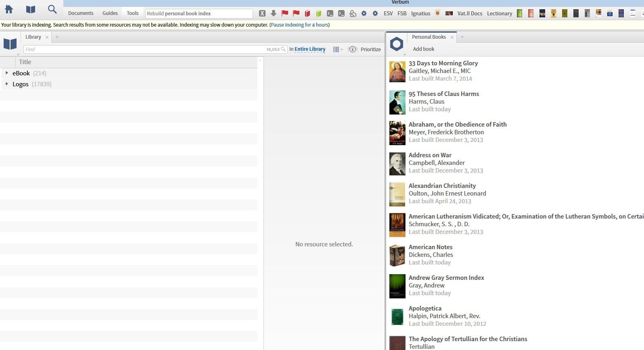Click 'Last built March 7, 2014' text

click(x=440, y=78)
